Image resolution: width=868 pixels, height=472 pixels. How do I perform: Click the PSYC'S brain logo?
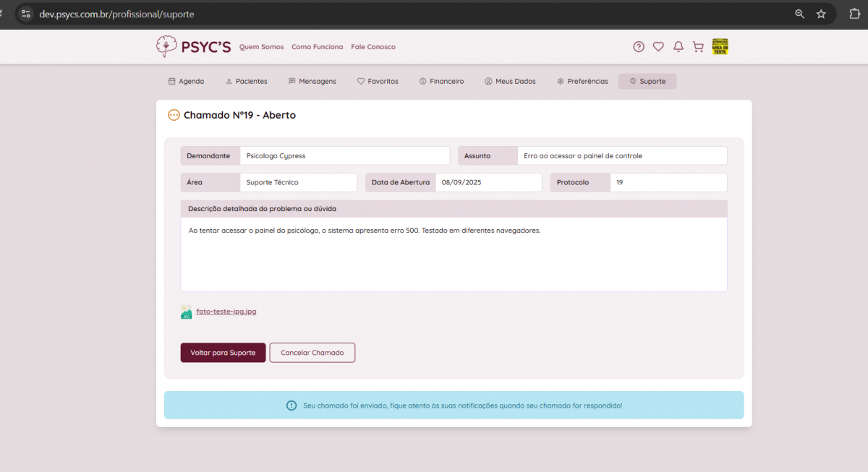[x=166, y=47]
